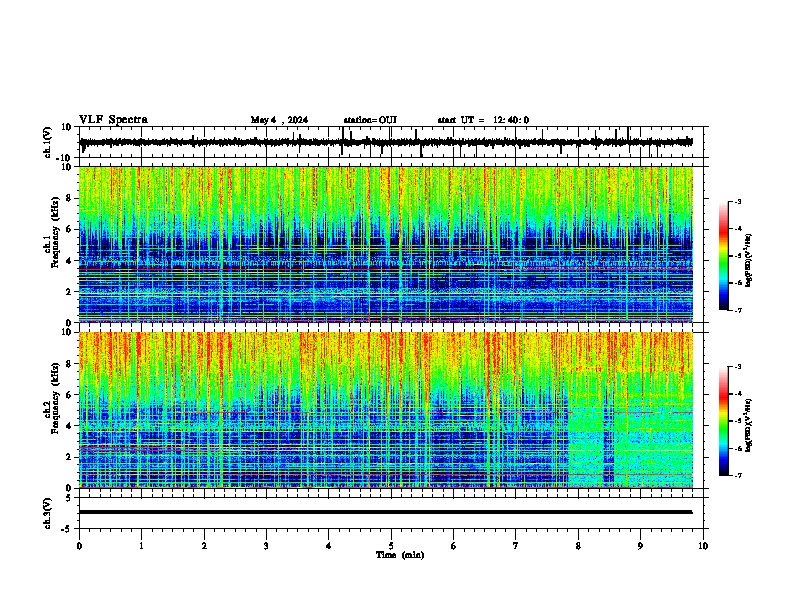Click the "ch.3(V)" axis label
792x612 pixels.
tap(47, 513)
